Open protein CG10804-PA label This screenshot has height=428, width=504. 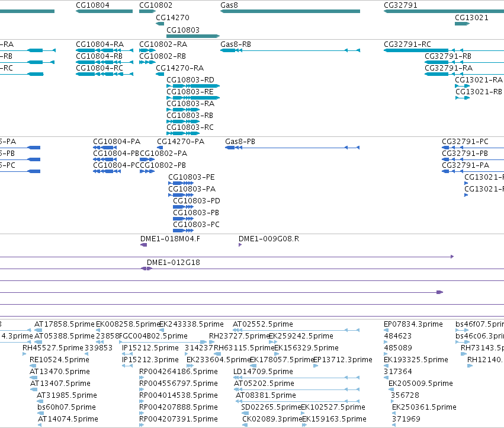click(117, 142)
